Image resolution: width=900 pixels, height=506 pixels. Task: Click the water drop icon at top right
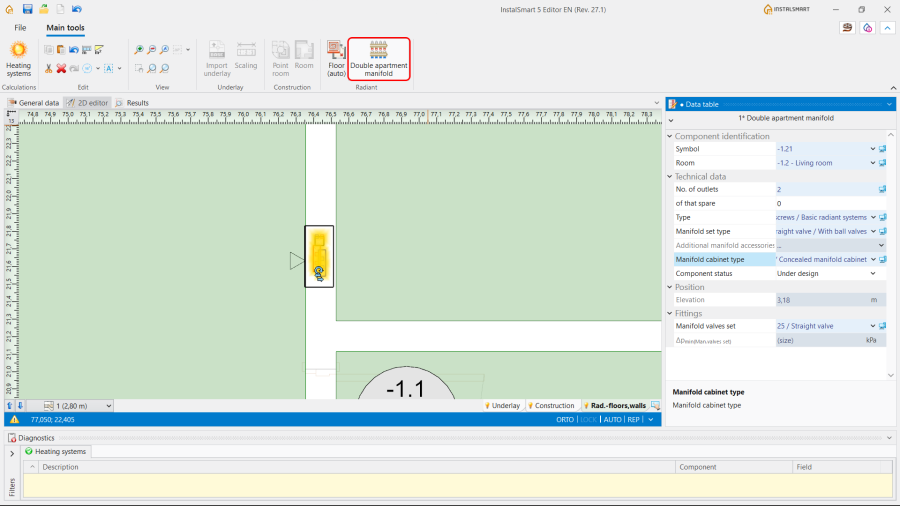tap(867, 28)
